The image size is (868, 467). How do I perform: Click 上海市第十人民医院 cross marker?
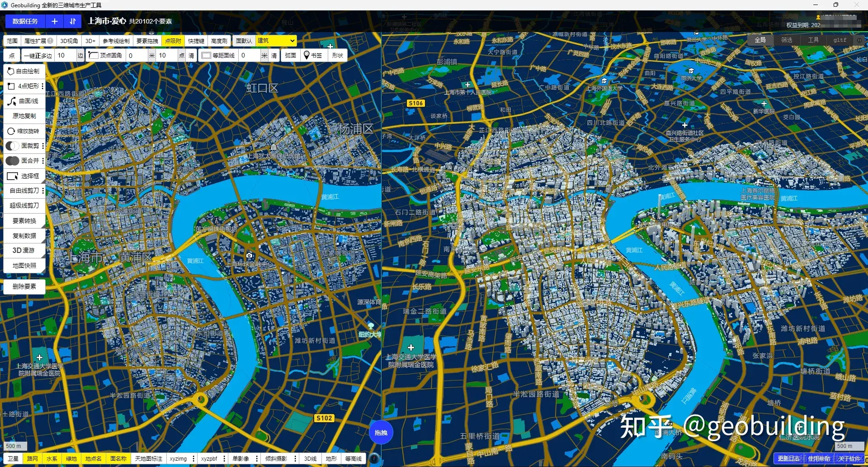468,85
